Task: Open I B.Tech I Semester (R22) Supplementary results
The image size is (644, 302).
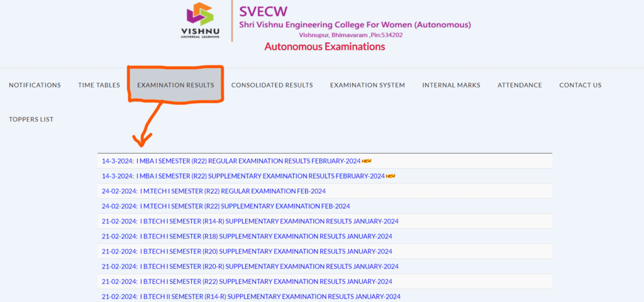Action: coord(247,282)
